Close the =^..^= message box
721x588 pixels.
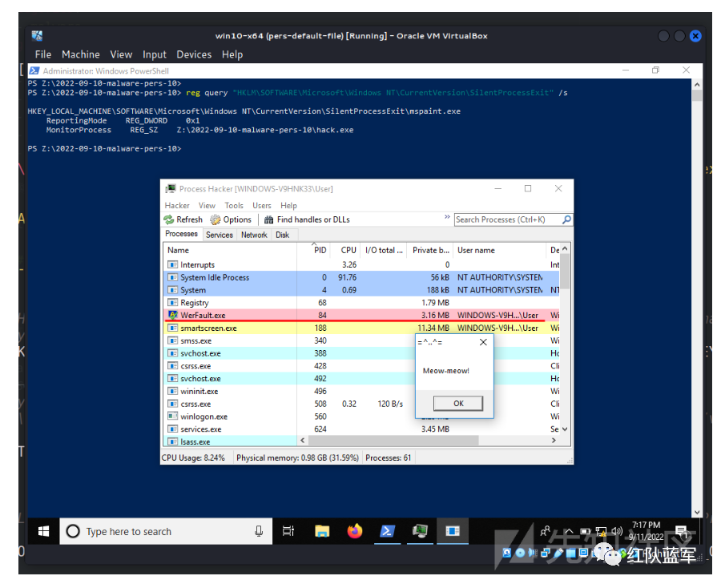[483, 342]
